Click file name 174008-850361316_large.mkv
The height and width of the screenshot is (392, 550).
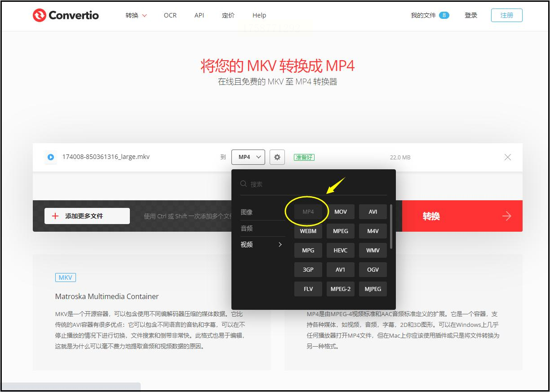106,157
